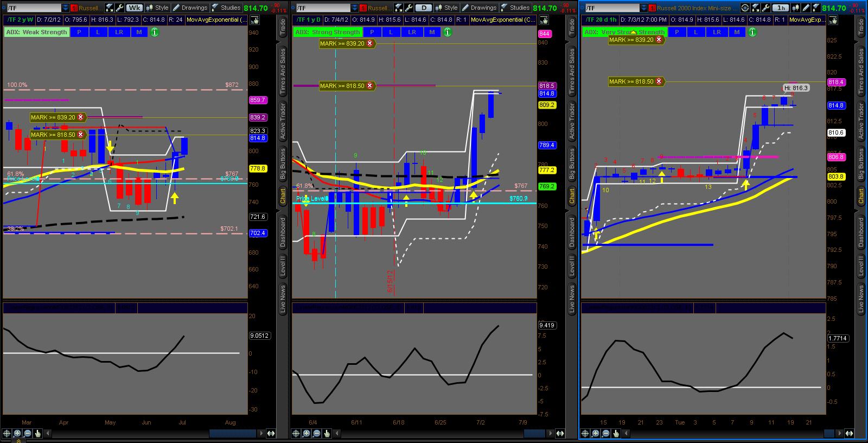Select crosshair cursor tool below hourly chart
The image size is (868, 443).
[585, 433]
